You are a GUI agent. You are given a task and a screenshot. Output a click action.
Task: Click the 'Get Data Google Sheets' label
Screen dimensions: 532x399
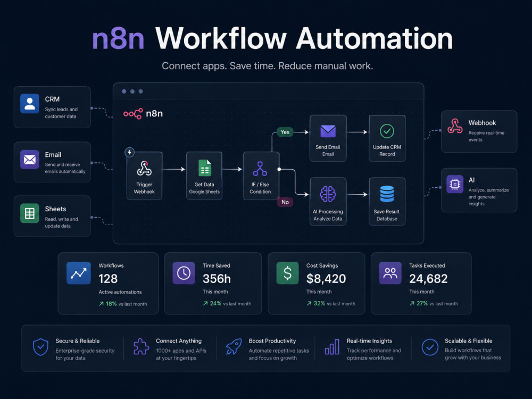click(x=204, y=188)
